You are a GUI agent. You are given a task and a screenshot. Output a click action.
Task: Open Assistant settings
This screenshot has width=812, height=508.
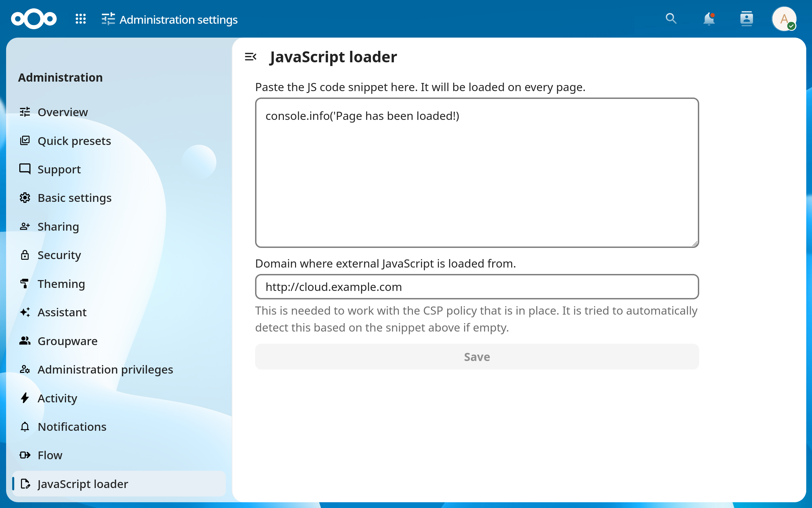(119, 312)
